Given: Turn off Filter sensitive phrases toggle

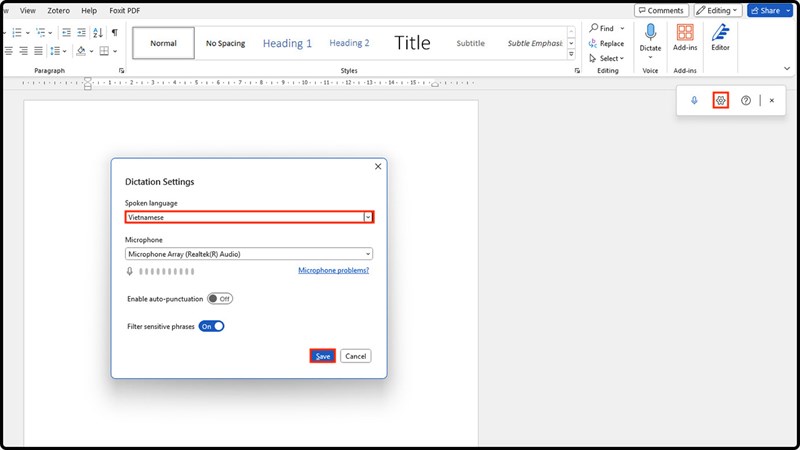Looking at the screenshot, I should (212, 326).
